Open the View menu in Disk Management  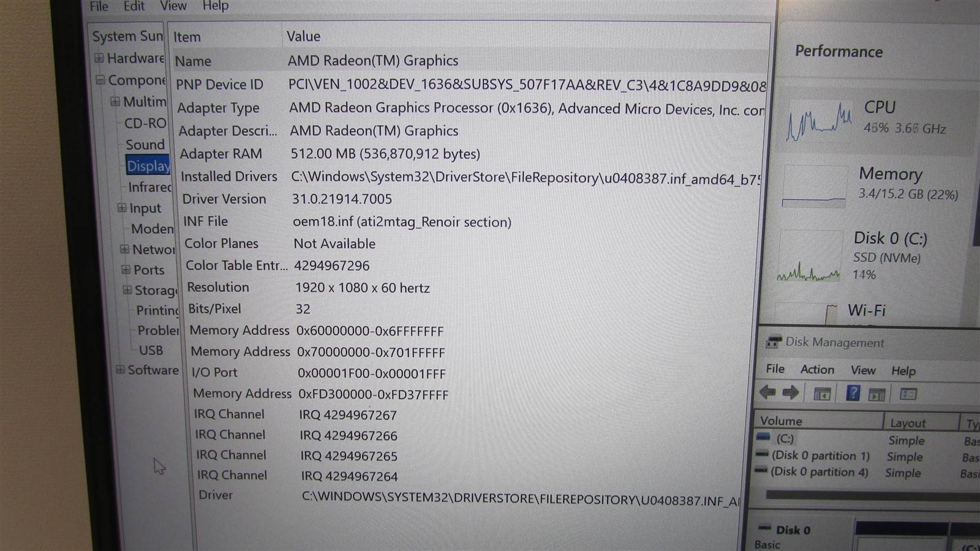click(862, 370)
